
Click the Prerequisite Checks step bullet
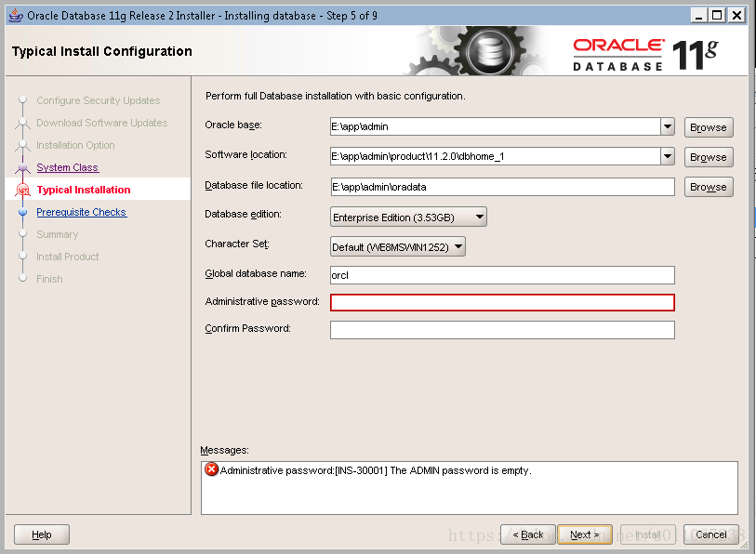pyautogui.click(x=22, y=212)
